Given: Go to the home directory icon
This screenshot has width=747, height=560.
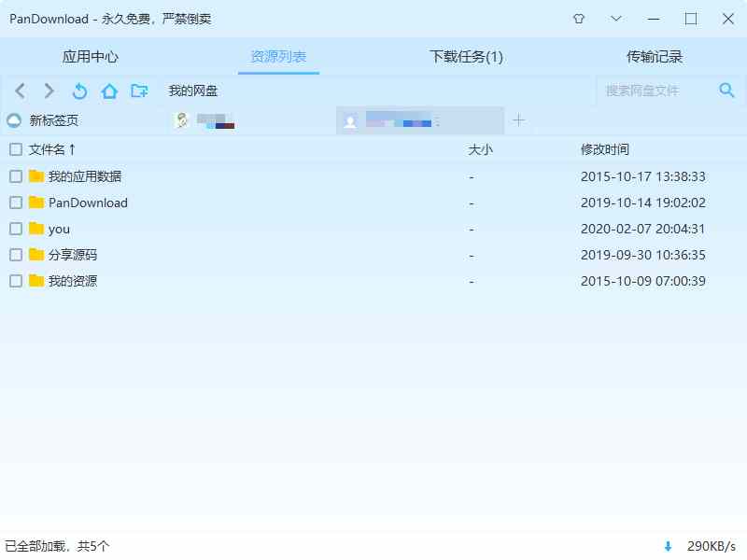Looking at the screenshot, I should click(109, 91).
